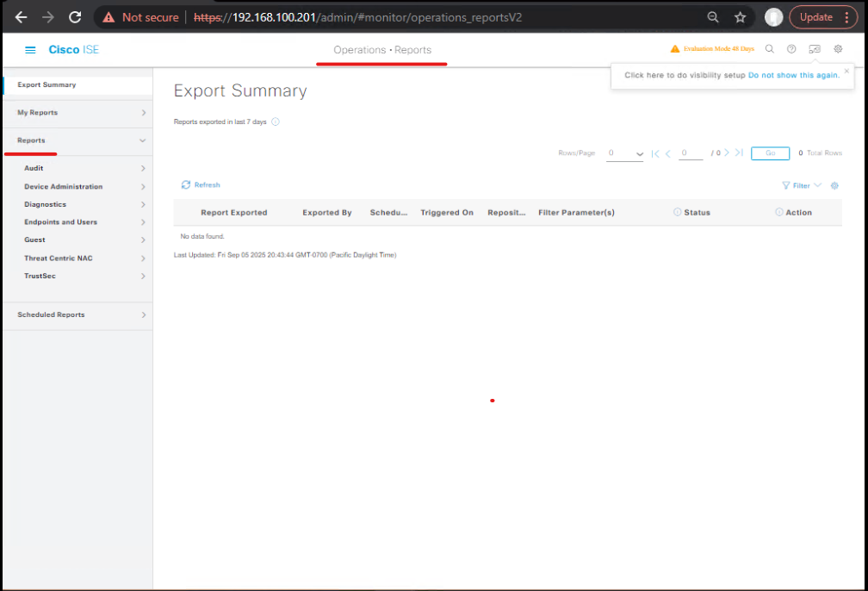Expand Scheduled Reports section
Screen dimensions: 868x591
coord(78,314)
